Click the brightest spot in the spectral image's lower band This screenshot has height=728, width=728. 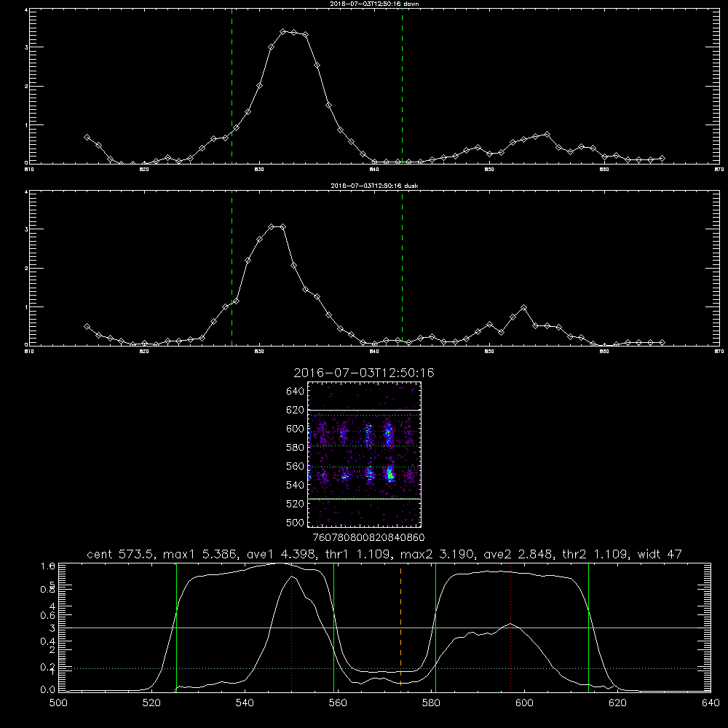tap(390, 475)
